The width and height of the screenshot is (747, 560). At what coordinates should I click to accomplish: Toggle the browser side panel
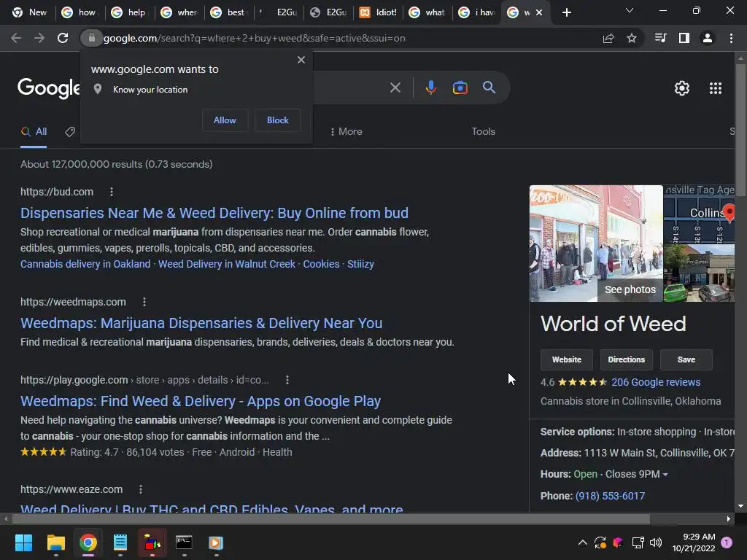tap(684, 38)
